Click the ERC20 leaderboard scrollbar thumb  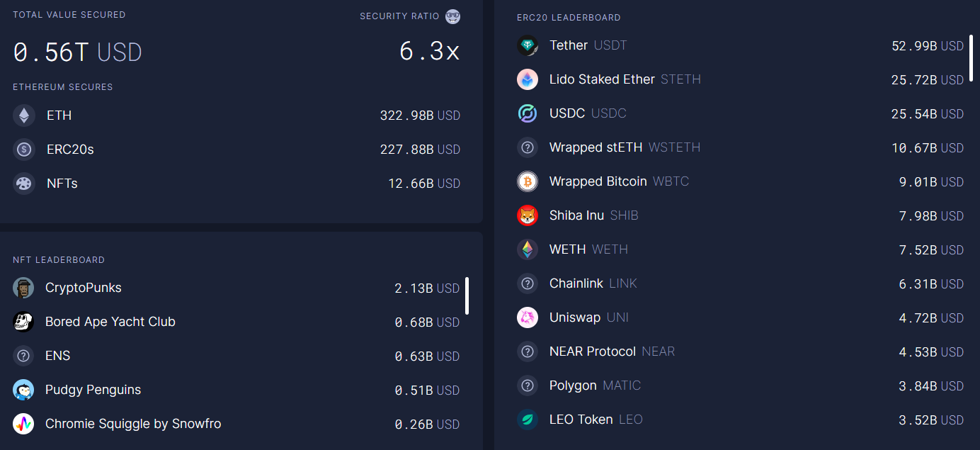click(x=971, y=58)
